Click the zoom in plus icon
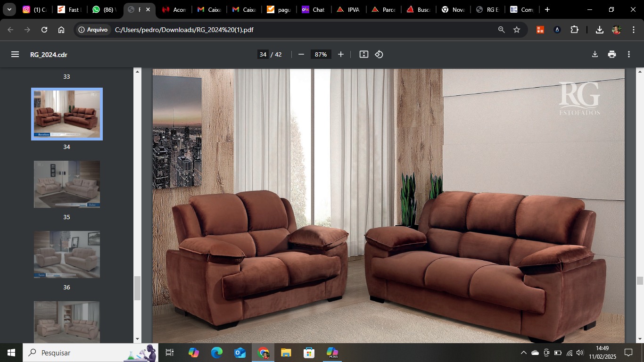This screenshot has height=362, width=644. pos(341,54)
